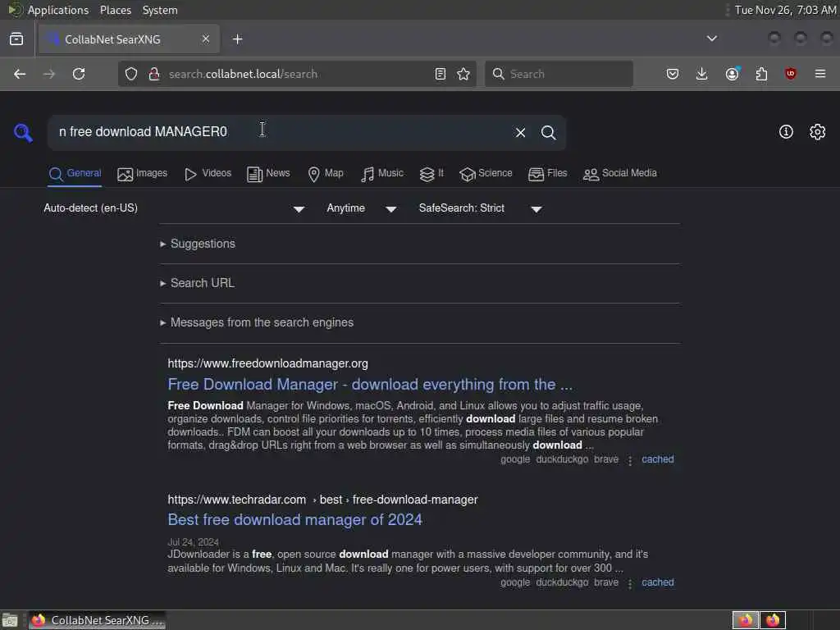List all tabs chevron button
Screen dimensions: 840x630
(712, 39)
